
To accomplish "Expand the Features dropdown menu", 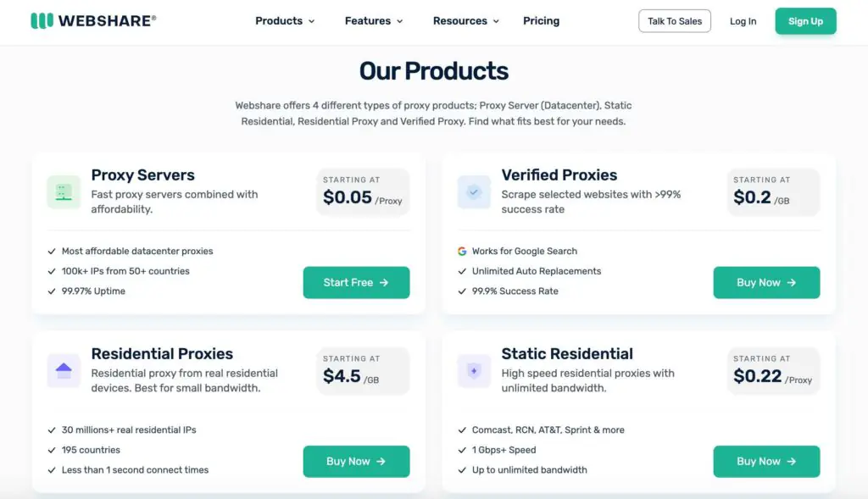I will [374, 21].
